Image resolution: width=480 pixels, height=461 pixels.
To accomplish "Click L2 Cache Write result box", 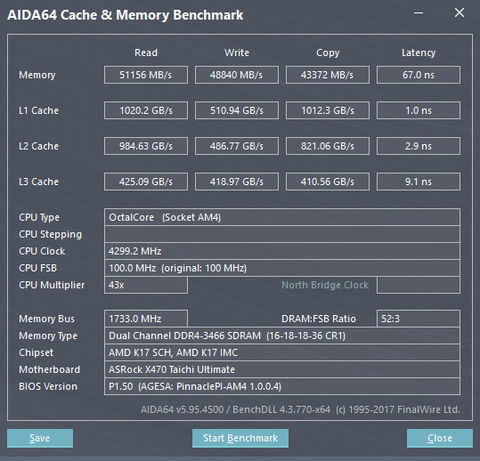I will 237,146.
